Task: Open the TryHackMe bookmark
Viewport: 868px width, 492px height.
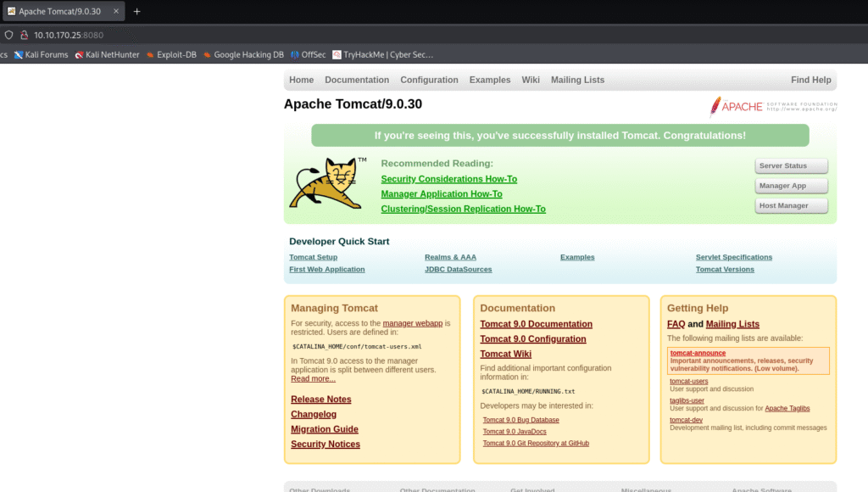Action: tap(382, 55)
